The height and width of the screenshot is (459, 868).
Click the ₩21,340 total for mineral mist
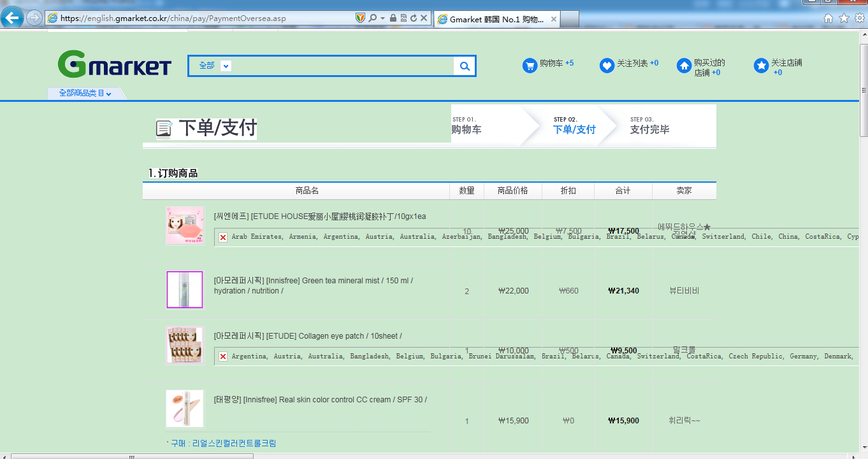(623, 291)
